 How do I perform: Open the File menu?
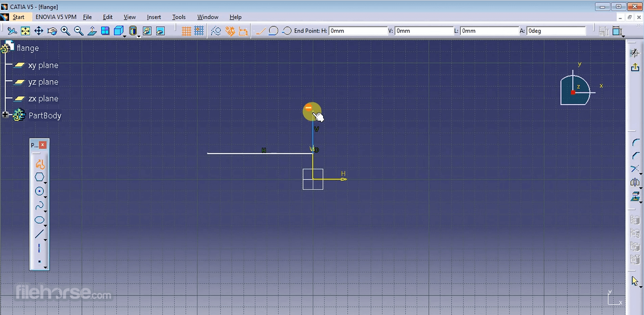pyautogui.click(x=87, y=17)
